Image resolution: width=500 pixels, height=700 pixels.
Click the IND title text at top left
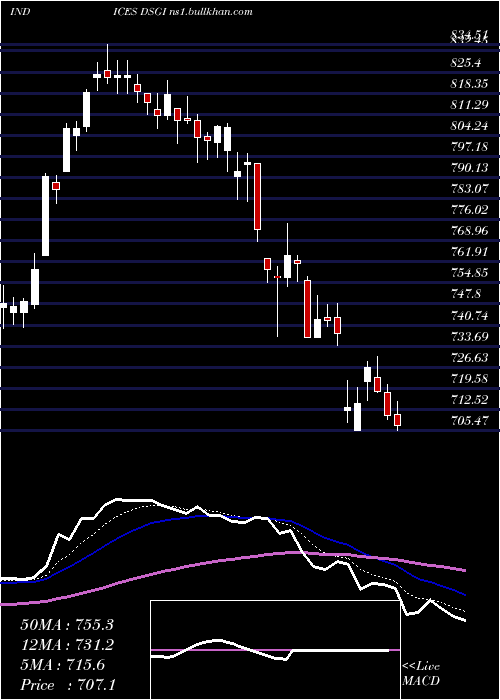coord(20,12)
